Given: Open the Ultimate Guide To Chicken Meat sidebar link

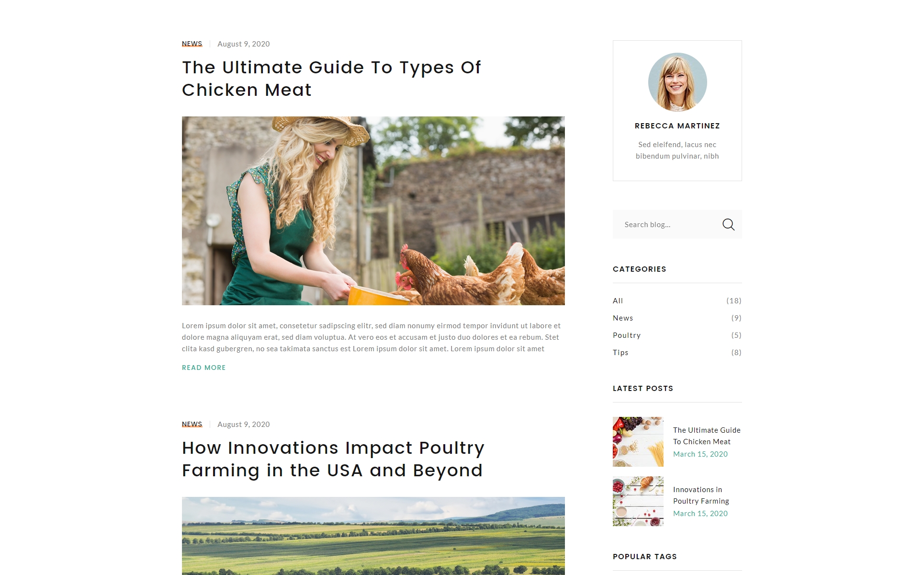Looking at the screenshot, I should click(x=707, y=436).
